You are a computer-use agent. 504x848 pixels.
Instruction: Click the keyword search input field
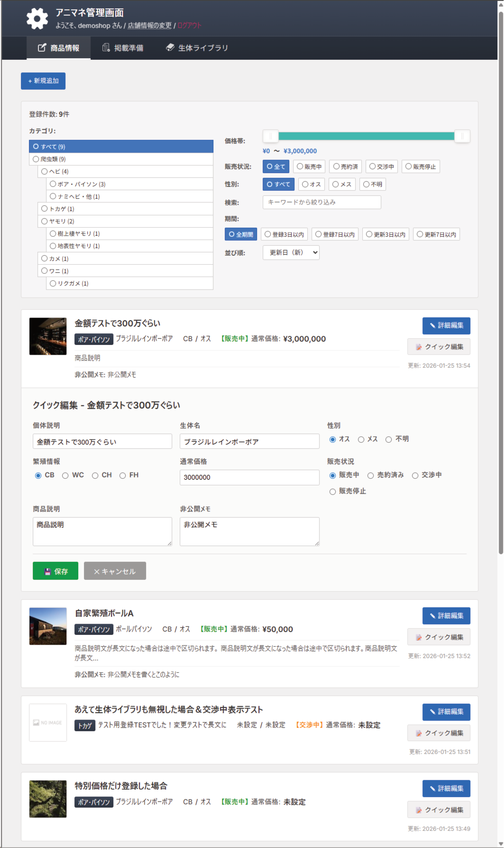(321, 202)
